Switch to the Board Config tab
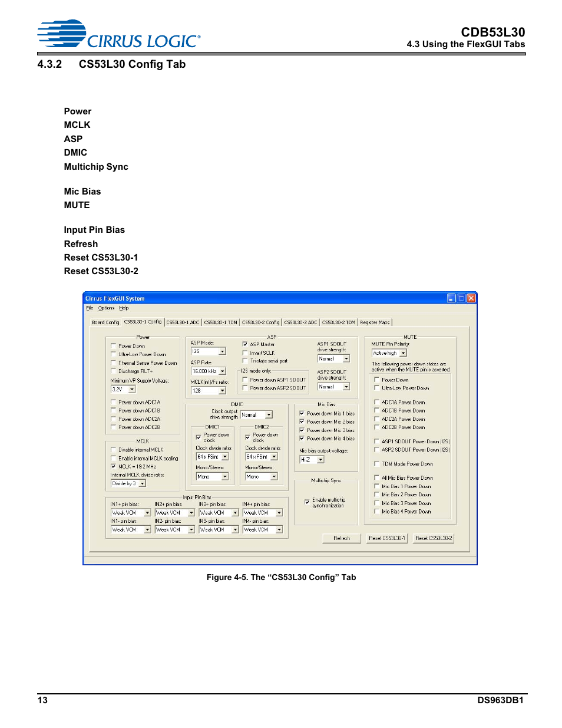This screenshot has height=728, width=562. [105, 322]
